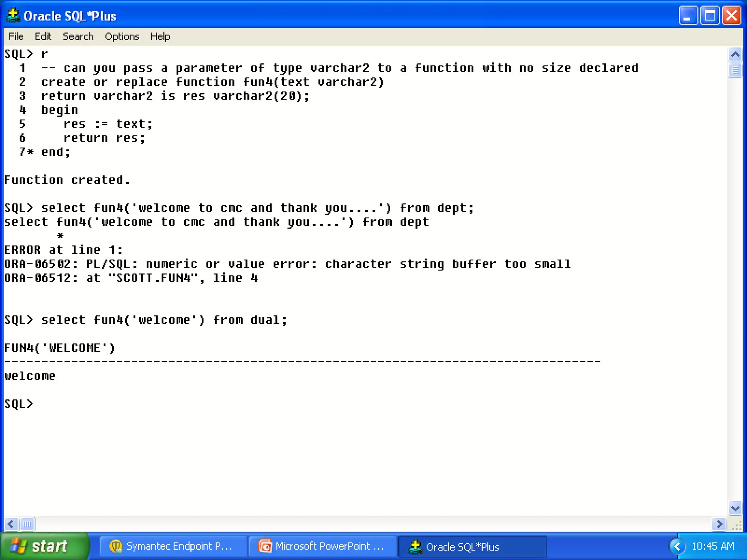Open the Edit menu
Screen dimensions: 747x560
[43, 36]
